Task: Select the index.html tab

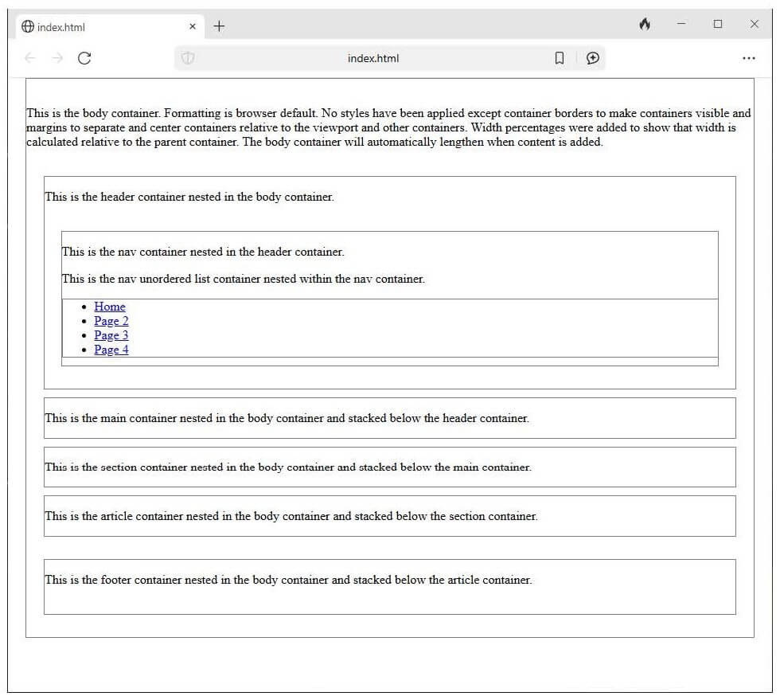Action: (96, 27)
